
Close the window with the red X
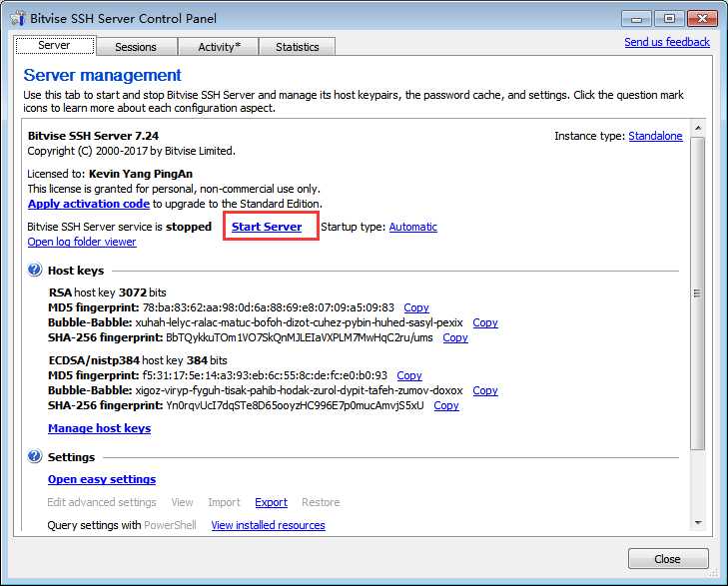[702, 19]
